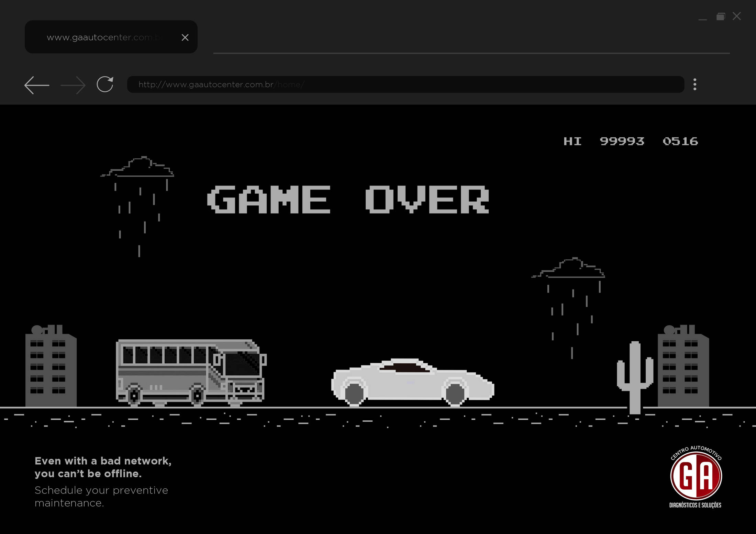756x534 pixels.
Task: Focus the address bar with gaautocenter URL
Action: 405,84
